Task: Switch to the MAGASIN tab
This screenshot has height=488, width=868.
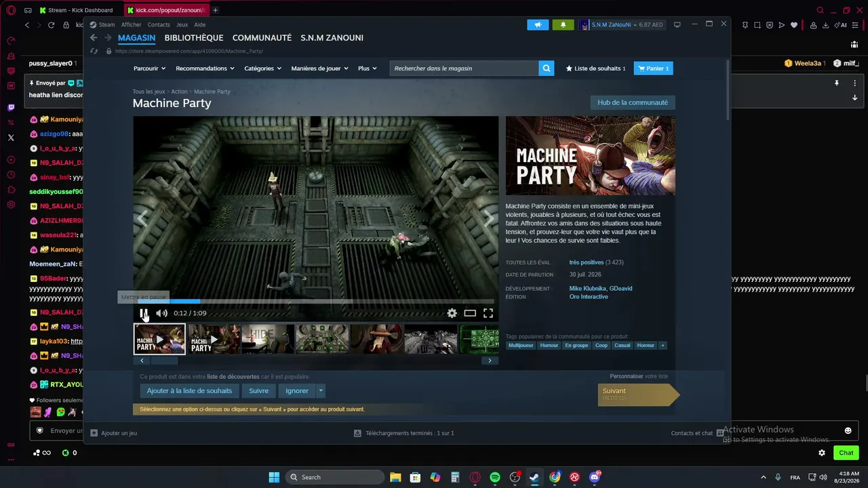Action: click(136, 38)
